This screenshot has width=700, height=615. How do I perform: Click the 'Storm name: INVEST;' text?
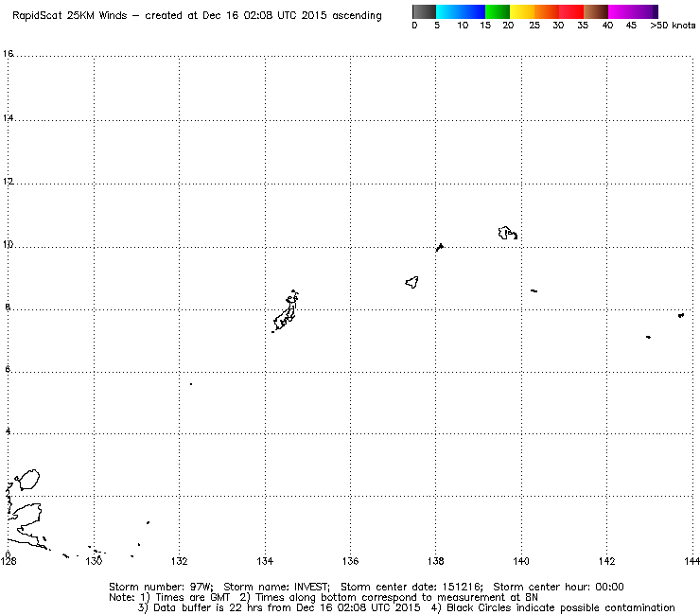(x=277, y=587)
